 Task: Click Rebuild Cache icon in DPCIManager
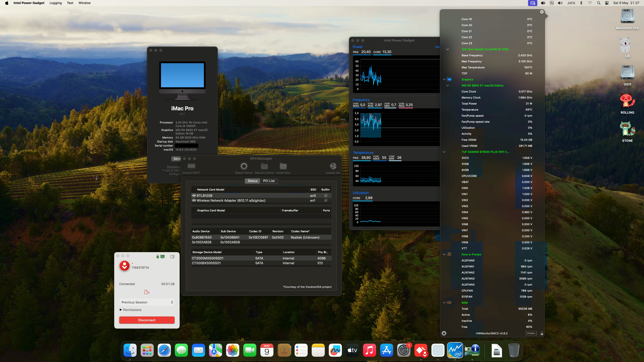click(x=264, y=166)
